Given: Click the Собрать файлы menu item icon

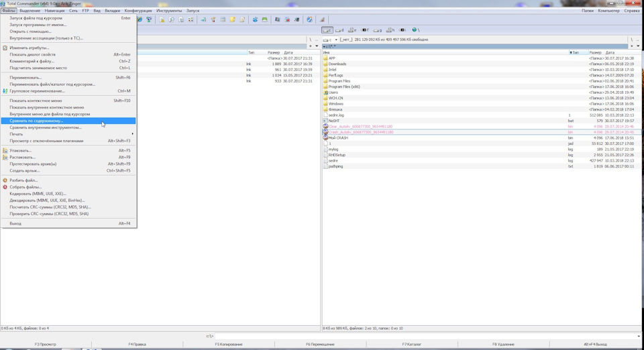Looking at the screenshot, I should click(x=5, y=186).
